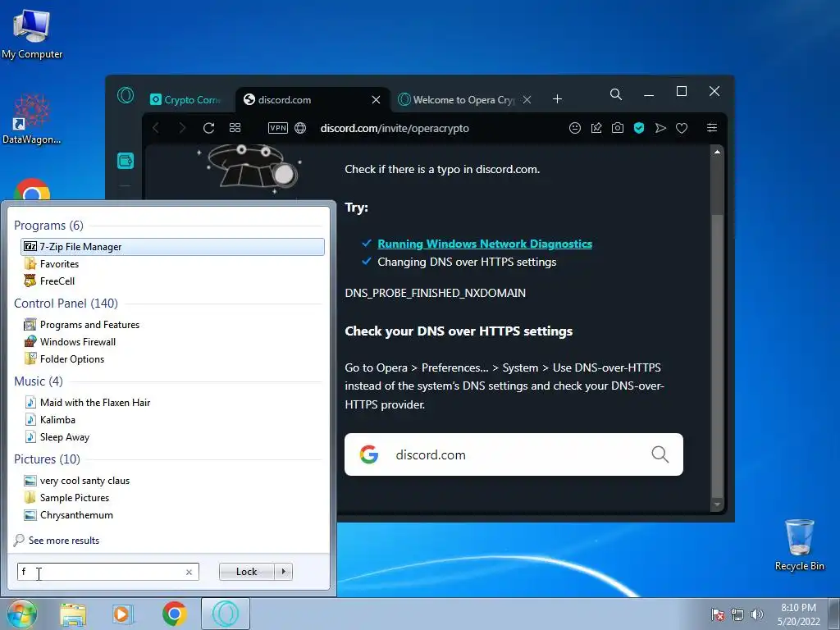840x630 pixels.
Task: Open Windows Explorer from taskbar
Action: click(x=73, y=614)
